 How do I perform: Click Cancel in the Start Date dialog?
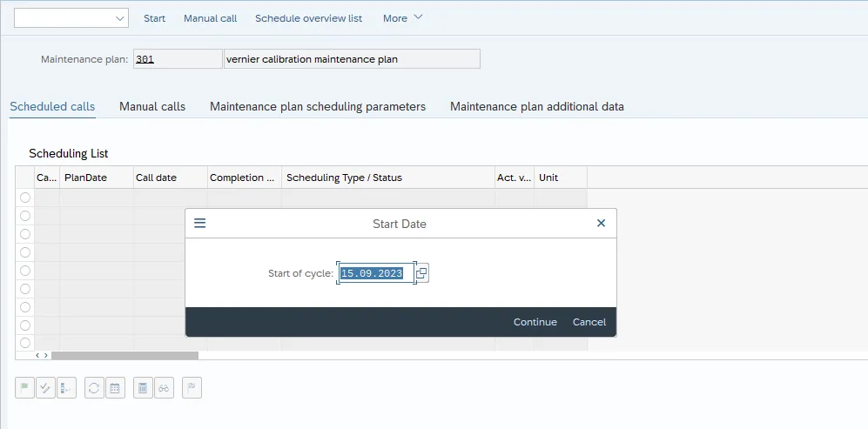coord(589,322)
